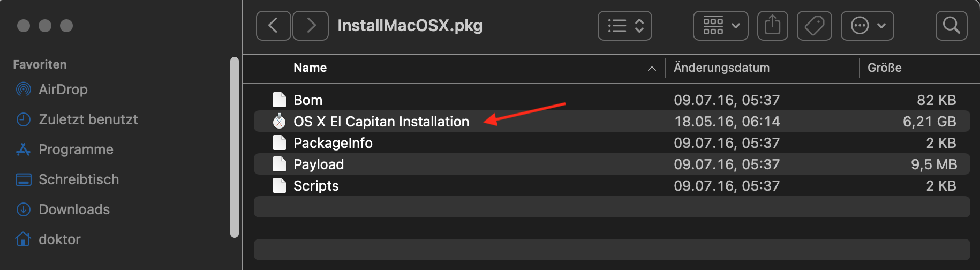Click the OS X El Capitan installer icon
This screenshot has height=270, width=980.
coord(279,122)
